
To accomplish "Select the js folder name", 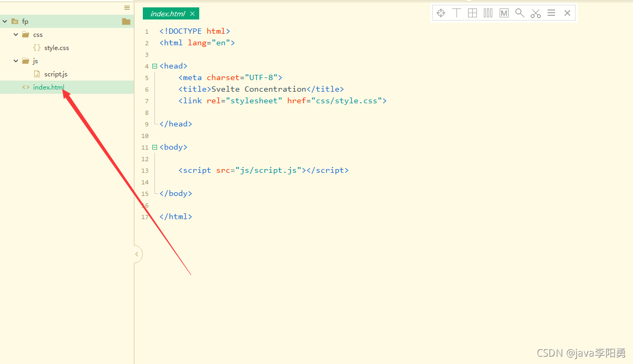I will coord(35,61).
